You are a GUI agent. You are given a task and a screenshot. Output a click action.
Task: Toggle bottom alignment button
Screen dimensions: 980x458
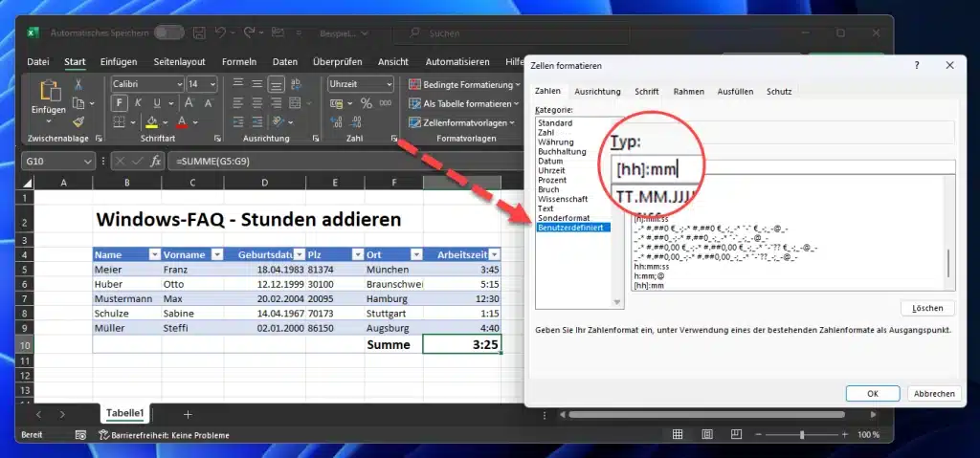click(x=276, y=84)
